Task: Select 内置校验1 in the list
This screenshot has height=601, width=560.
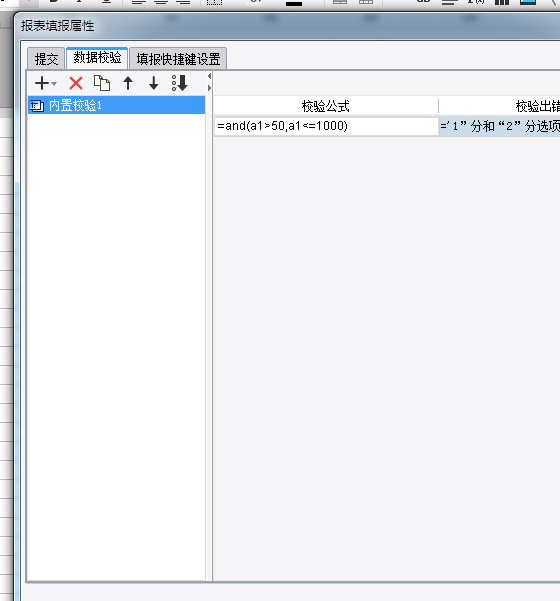Action: tap(117, 105)
